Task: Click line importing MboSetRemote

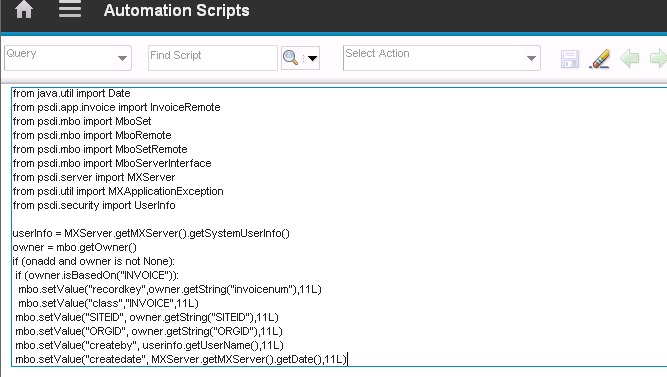Action: pyautogui.click(x=100, y=149)
